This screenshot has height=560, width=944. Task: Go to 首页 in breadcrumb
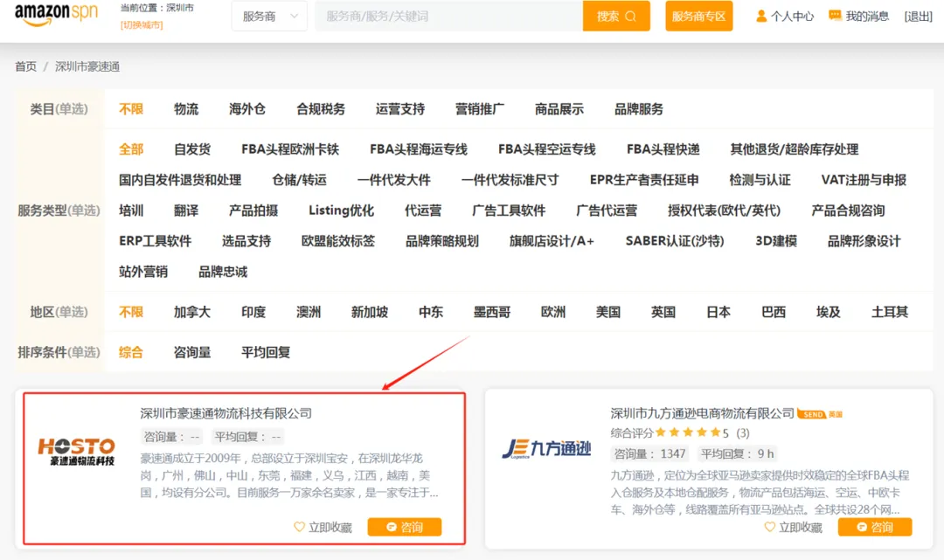(x=25, y=66)
